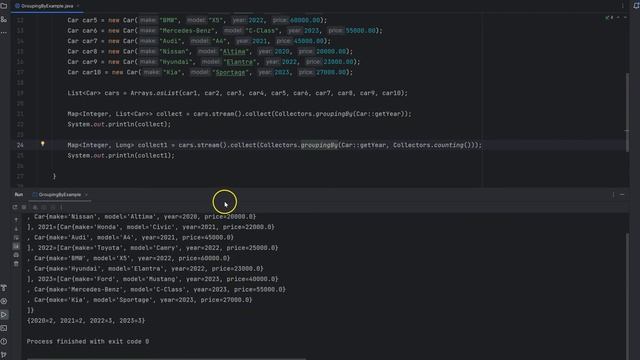Open the Run tool window play icon
Screen dimensions: 640x360
pos(4,315)
